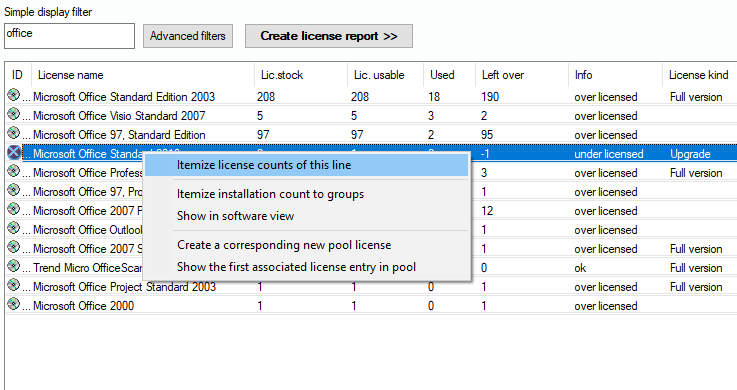The width and height of the screenshot is (737, 390).
Task: Click Lic.stock value 208
Action: pos(266,97)
